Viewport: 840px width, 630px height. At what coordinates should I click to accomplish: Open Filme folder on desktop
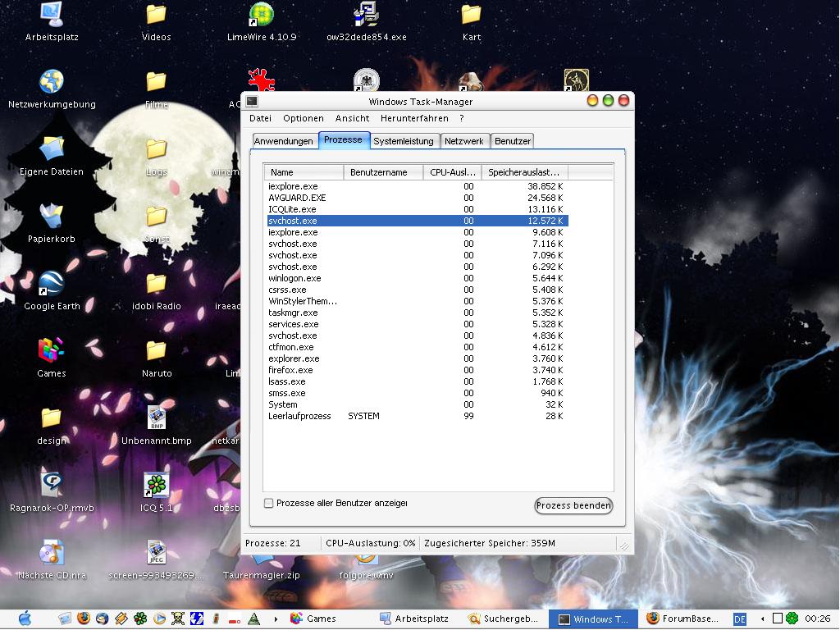157,90
